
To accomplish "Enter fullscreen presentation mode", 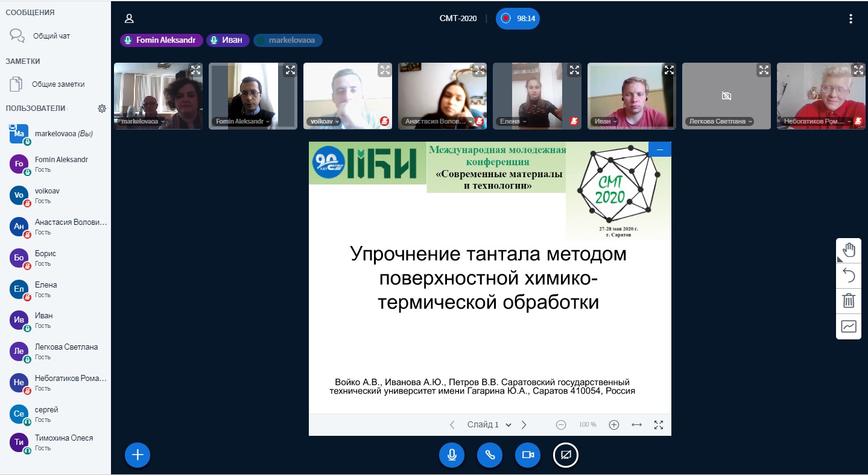I will click(x=659, y=425).
